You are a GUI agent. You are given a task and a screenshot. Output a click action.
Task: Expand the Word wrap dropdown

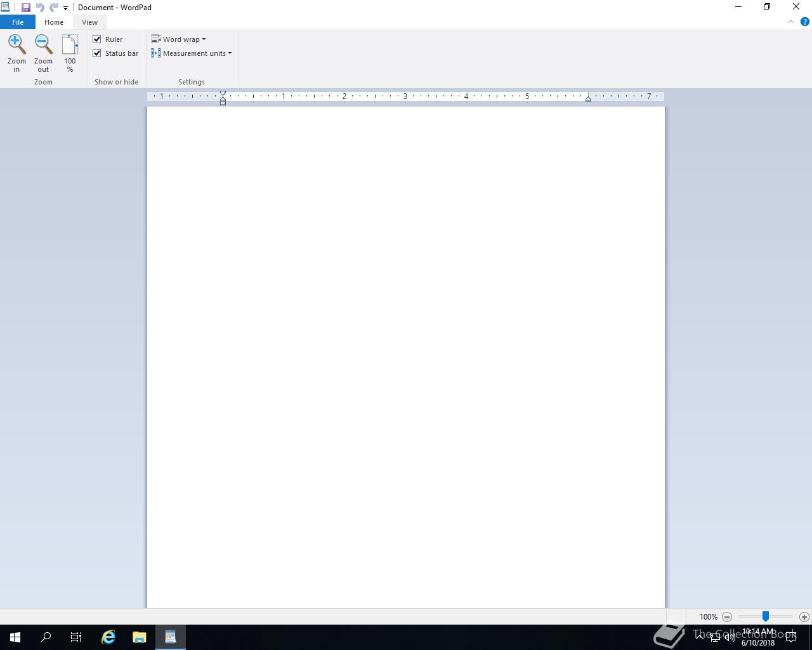178,39
